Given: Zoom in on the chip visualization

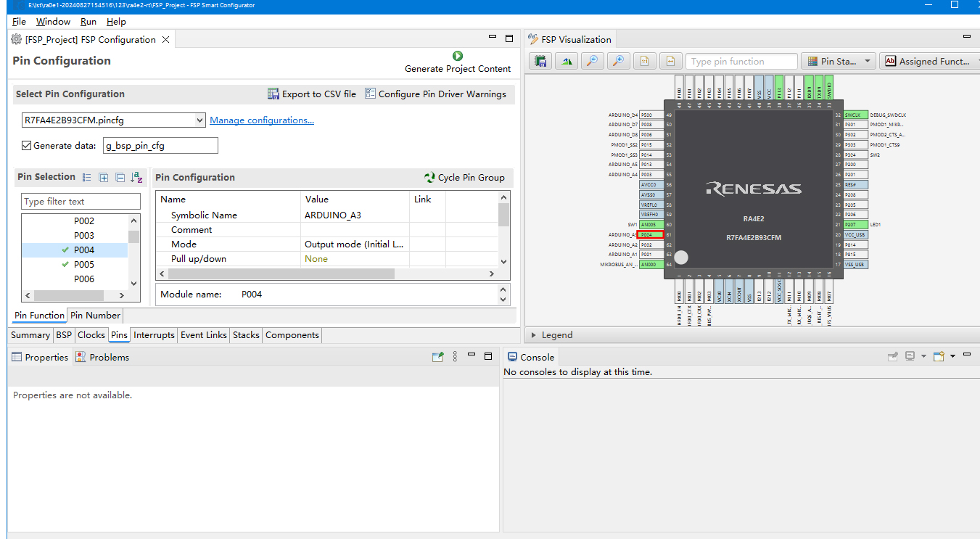Looking at the screenshot, I should click(x=618, y=62).
